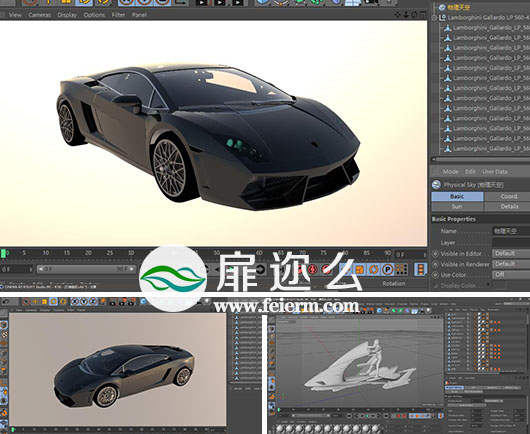This screenshot has height=434, width=530.
Task: Select Move tool in bottom-left window toolbar
Action: point(35,301)
